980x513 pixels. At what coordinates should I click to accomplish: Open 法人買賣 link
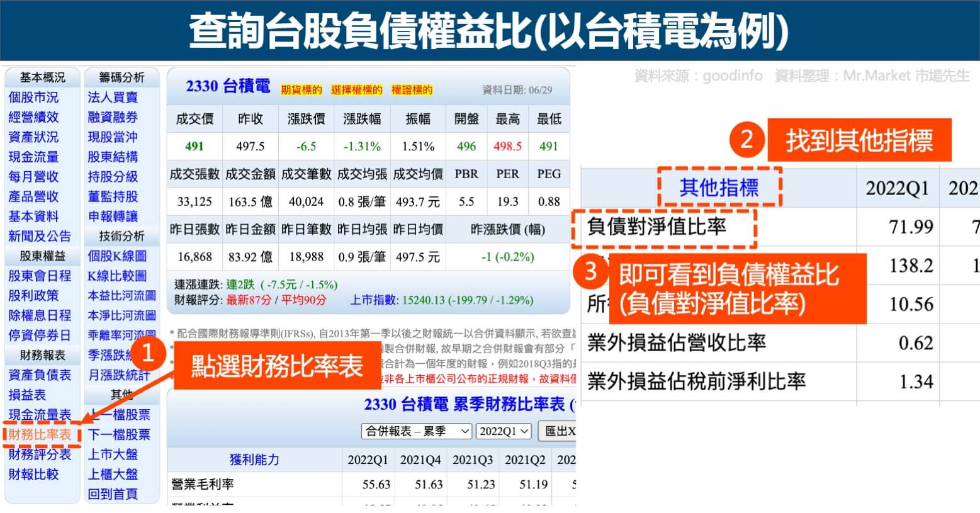pyautogui.click(x=113, y=98)
